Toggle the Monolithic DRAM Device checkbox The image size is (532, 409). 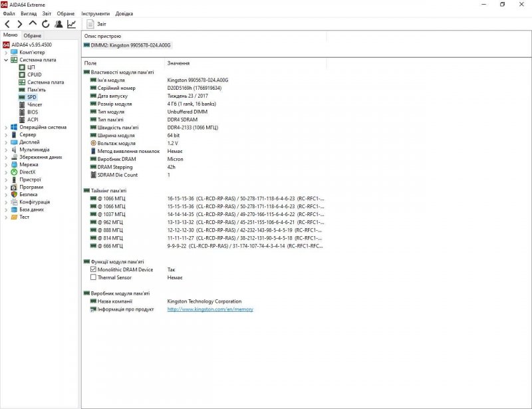click(93, 269)
